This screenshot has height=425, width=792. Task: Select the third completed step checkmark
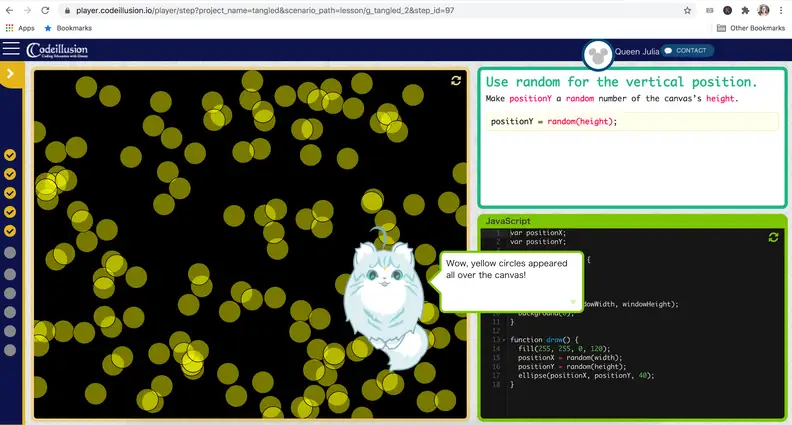10,193
